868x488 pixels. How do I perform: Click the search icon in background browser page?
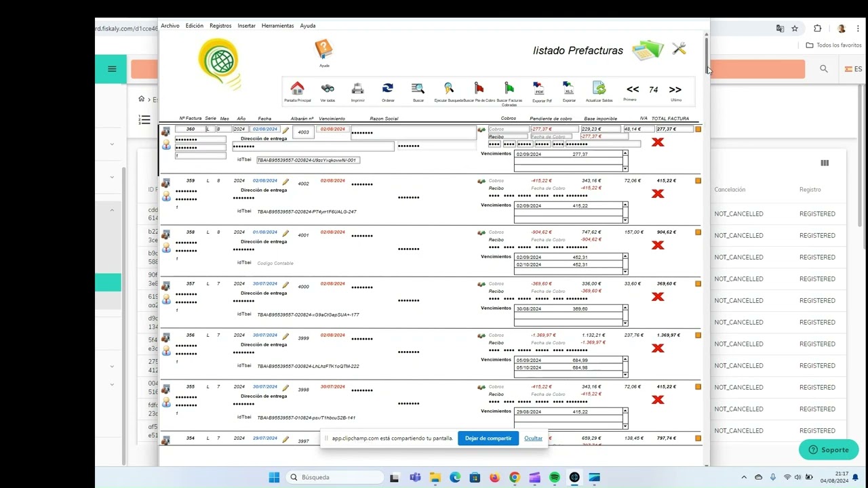click(x=824, y=68)
